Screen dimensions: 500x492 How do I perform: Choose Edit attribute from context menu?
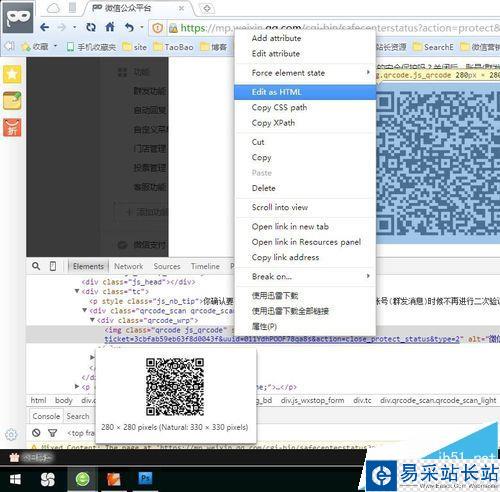click(305, 54)
